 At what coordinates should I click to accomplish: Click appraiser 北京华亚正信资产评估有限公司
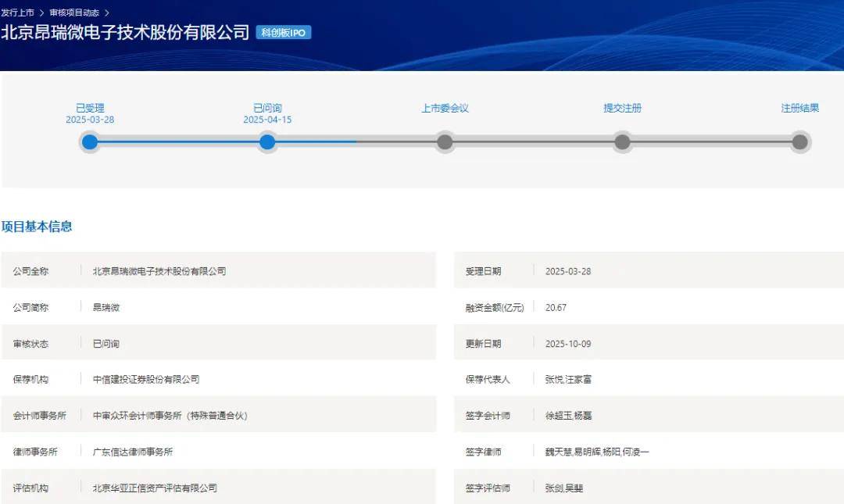point(155,488)
